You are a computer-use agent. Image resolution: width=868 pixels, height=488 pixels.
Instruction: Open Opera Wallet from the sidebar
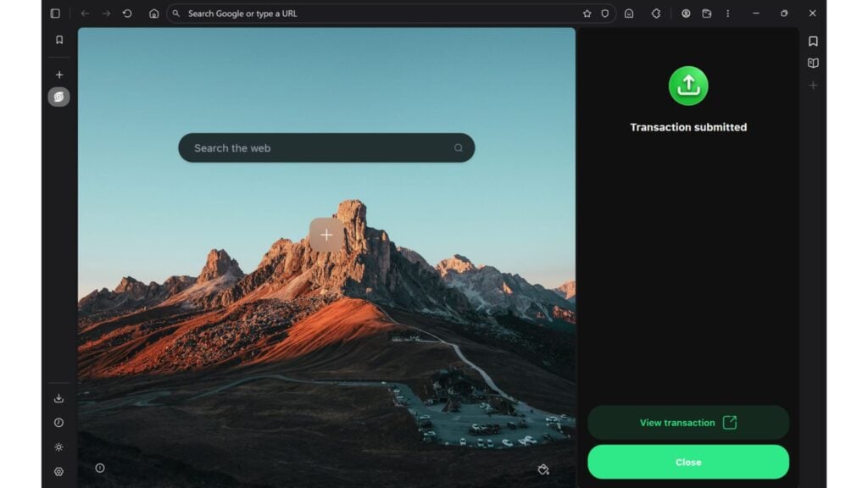point(58,97)
